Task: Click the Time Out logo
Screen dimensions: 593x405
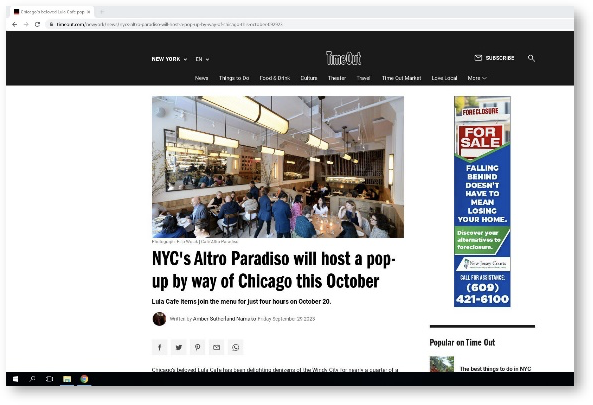Action: pos(343,58)
